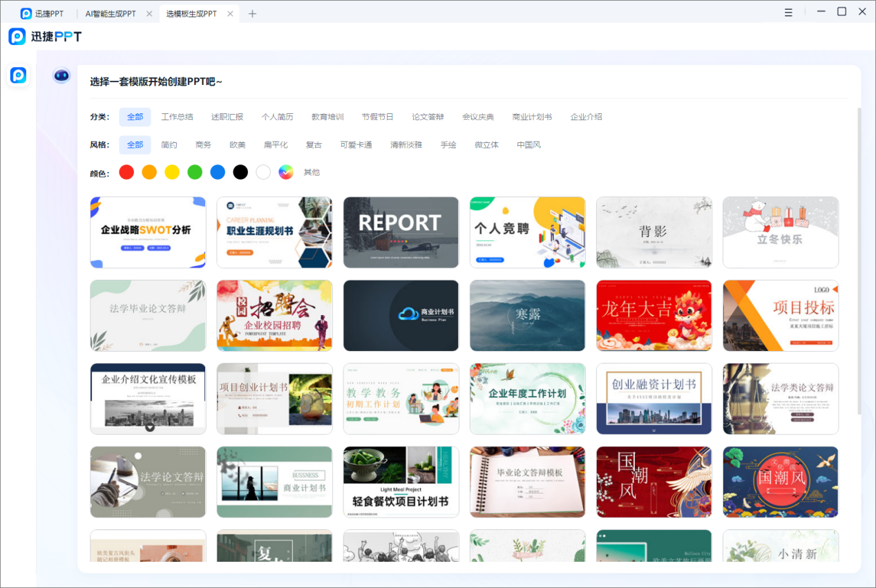Open the 立冬快乐 template

pyautogui.click(x=781, y=232)
